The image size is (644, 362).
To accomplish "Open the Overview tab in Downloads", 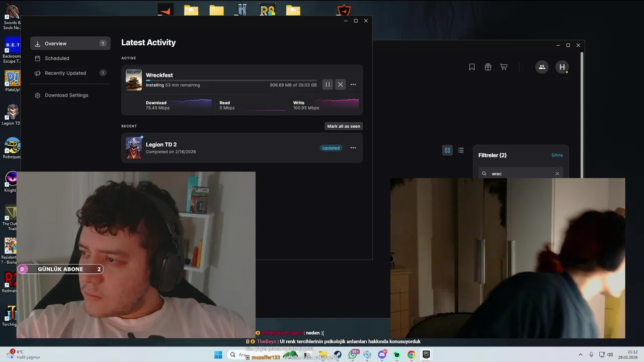I will pos(70,43).
